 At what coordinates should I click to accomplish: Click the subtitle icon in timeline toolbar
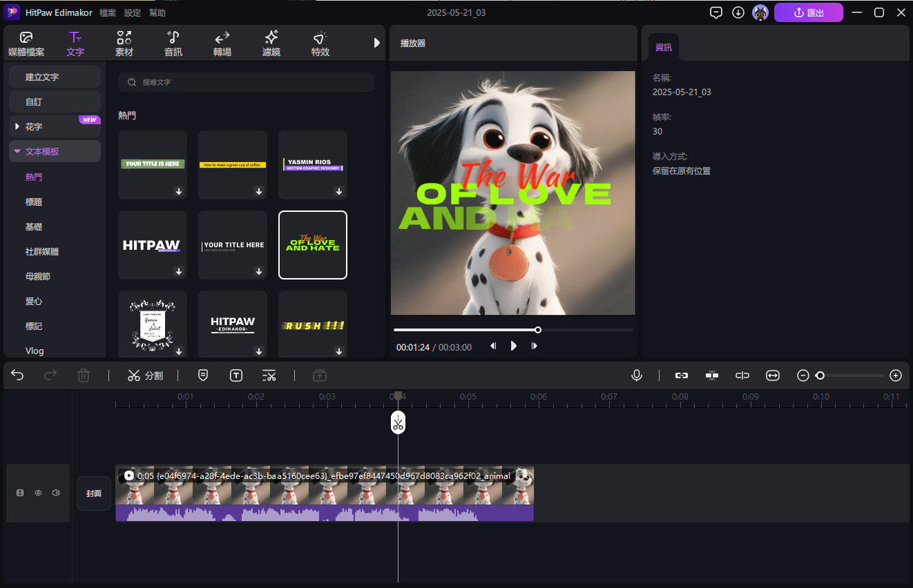coord(203,375)
